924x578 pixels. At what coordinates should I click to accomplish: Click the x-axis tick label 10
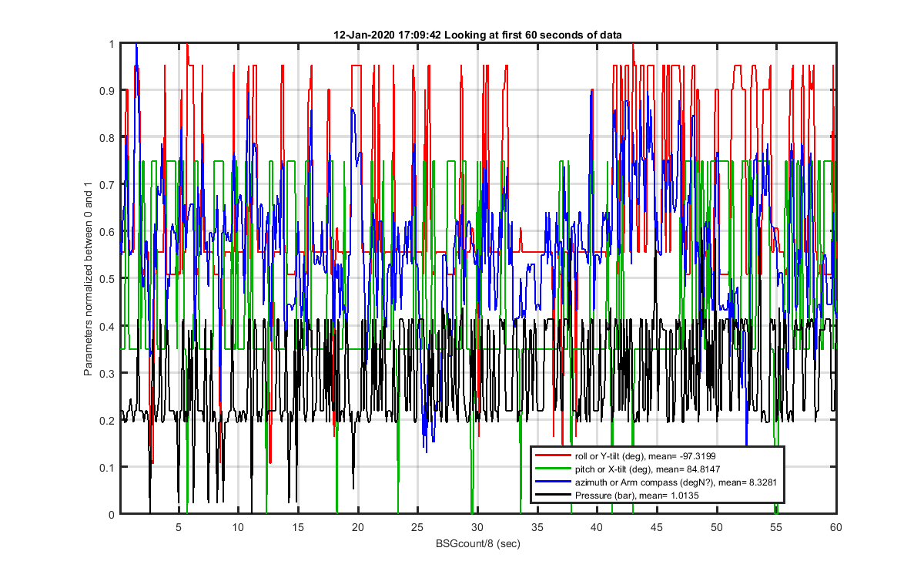click(239, 527)
